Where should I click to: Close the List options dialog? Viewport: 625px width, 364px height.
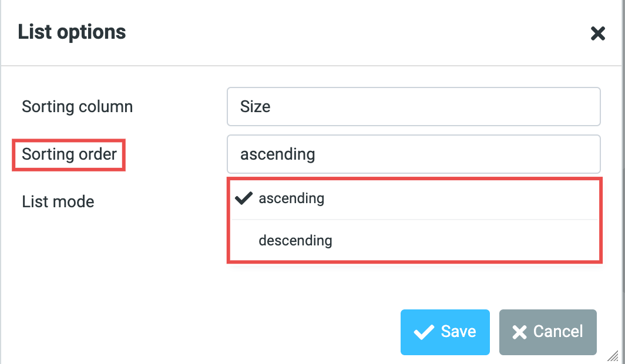tap(597, 33)
